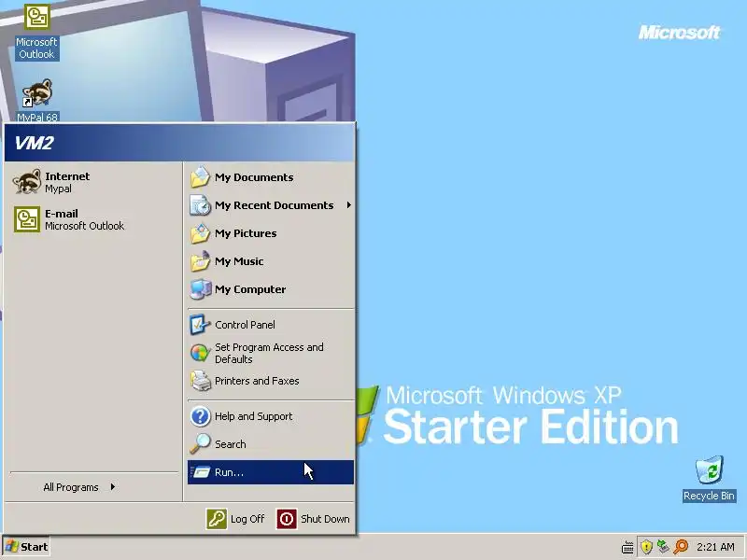
Task: Click the orange magnifier tray icon
Action: [681, 547]
